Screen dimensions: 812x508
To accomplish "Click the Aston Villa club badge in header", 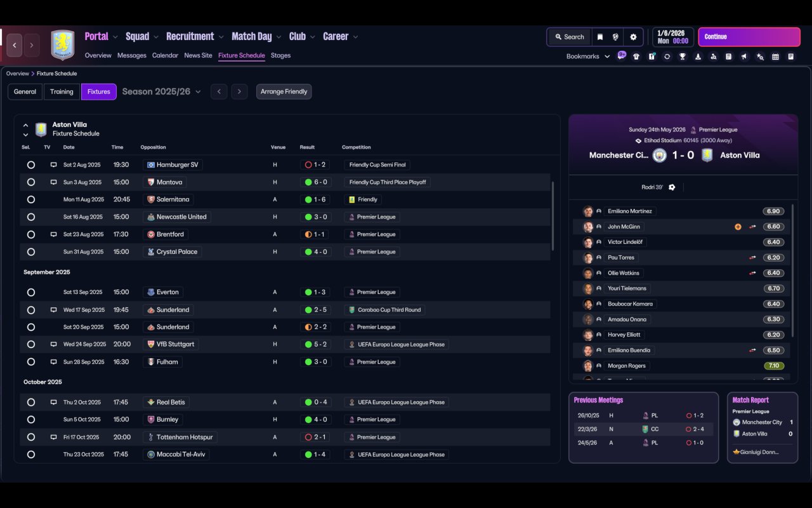I will coord(62,45).
